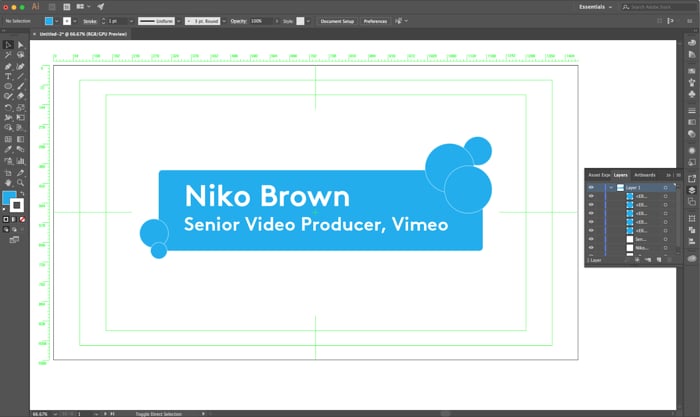The height and width of the screenshot is (417, 700).
Task: Select the Zoom magnifier tool
Action: click(21, 183)
